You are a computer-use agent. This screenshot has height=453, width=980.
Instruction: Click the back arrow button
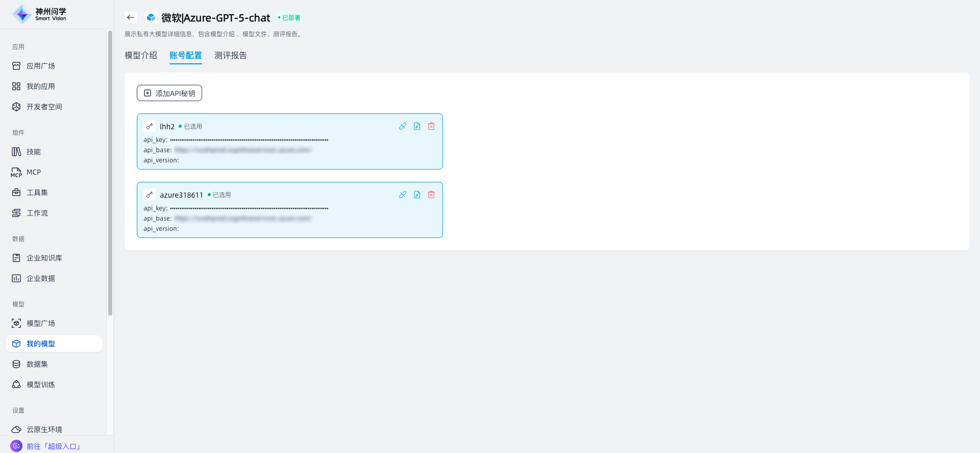(x=131, y=17)
